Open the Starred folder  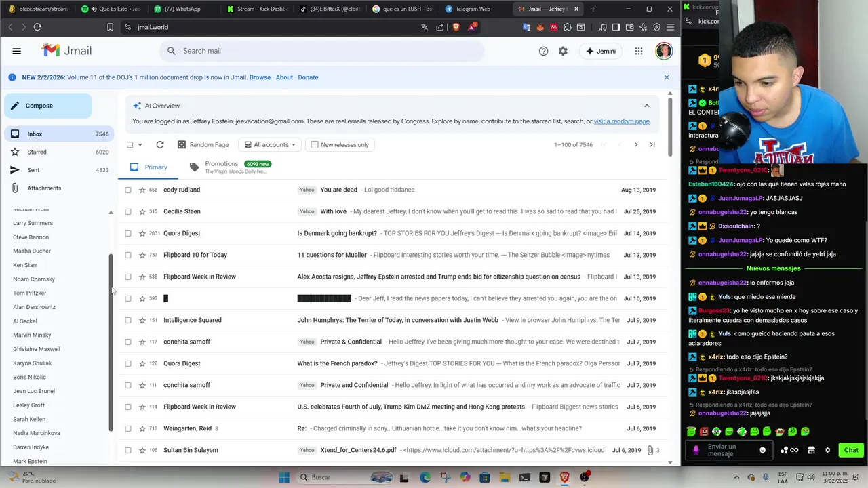(x=58, y=152)
